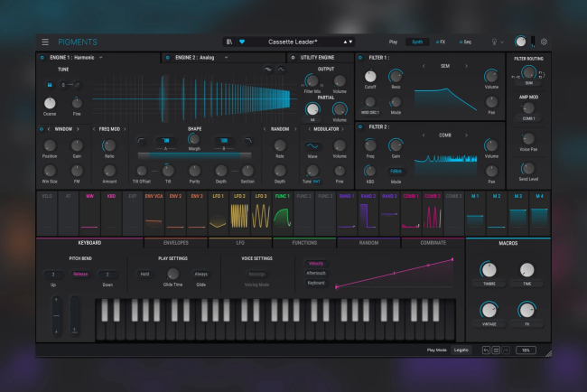Select the Aftertouch curve button
Screen dimensions: 587x392
tap(315, 274)
